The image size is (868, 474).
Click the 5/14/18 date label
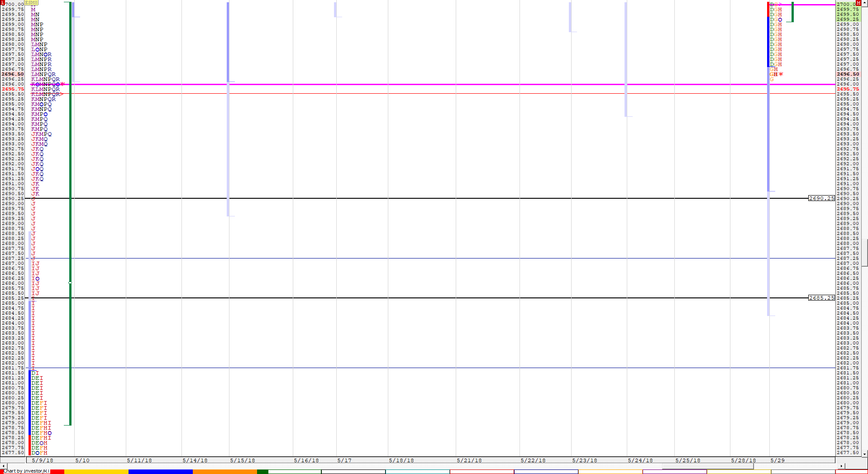coord(195,460)
